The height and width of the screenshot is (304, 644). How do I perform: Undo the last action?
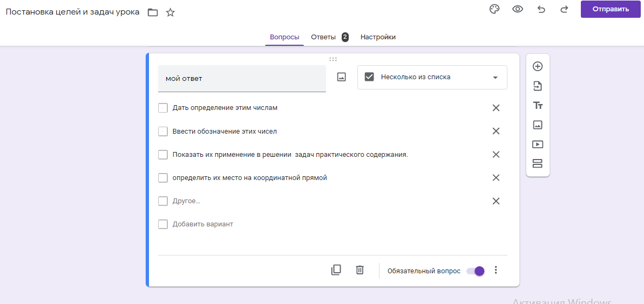(541, 10)
